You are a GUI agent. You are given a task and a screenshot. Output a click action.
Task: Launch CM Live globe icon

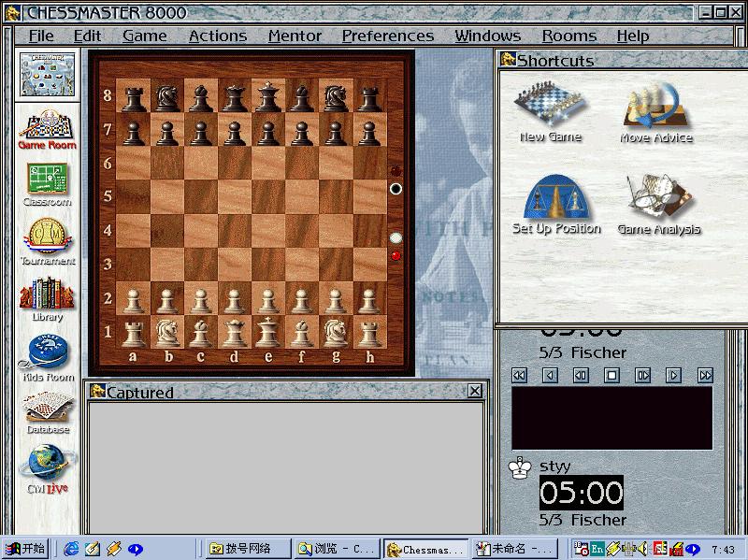pos(48,469)
